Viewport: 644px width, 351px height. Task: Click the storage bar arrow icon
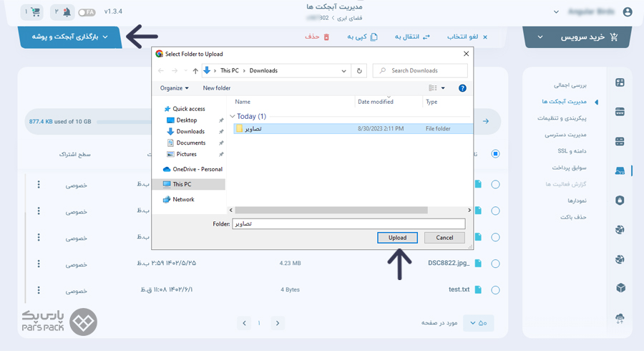486,121
